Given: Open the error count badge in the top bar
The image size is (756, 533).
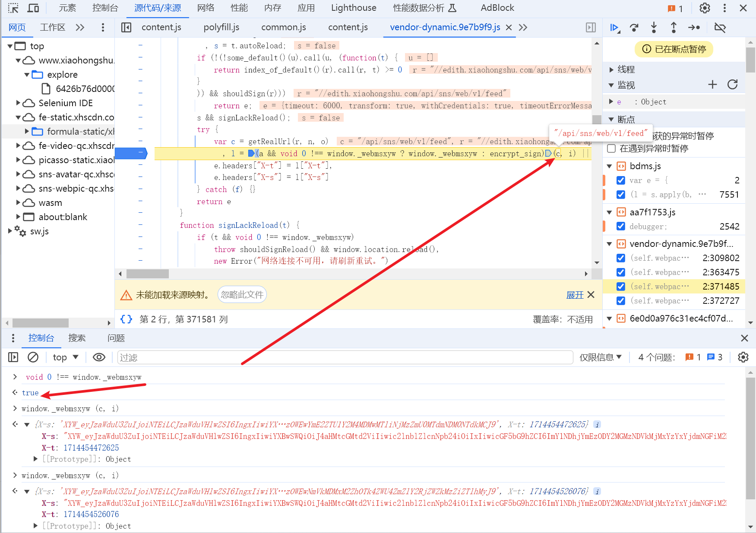Looking at the screenshot, I should 675,8.
